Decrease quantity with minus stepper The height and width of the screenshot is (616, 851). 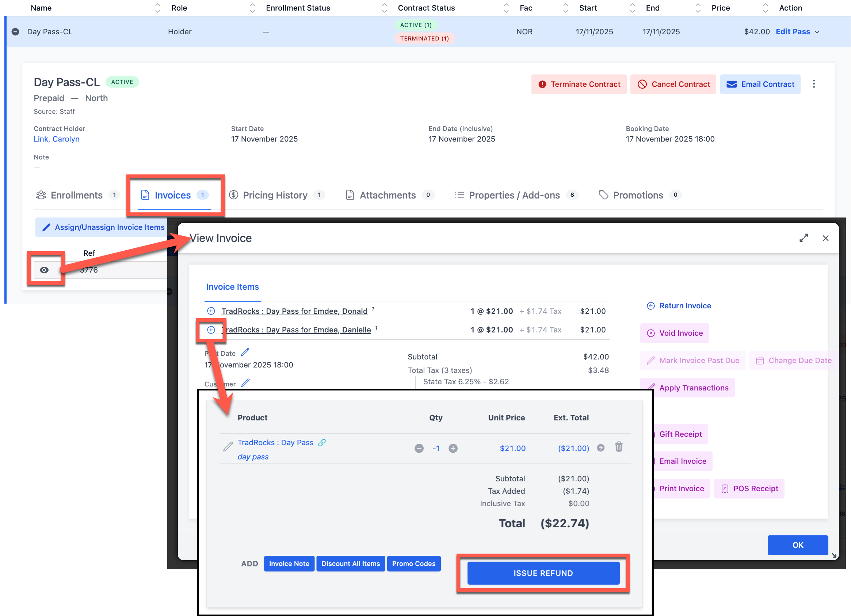[419, 448]
